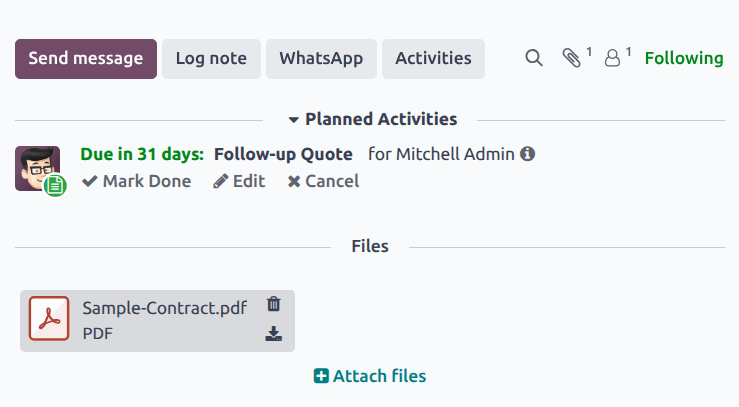The width and height of the screenshot is (739, 407).
Task: Click the green activity type badge icon
Action: pos(55,185)
